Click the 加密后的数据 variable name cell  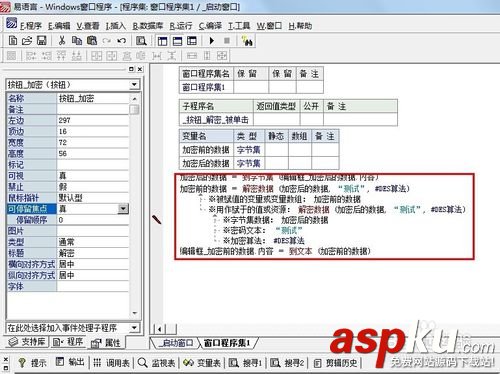click(206, 163)
